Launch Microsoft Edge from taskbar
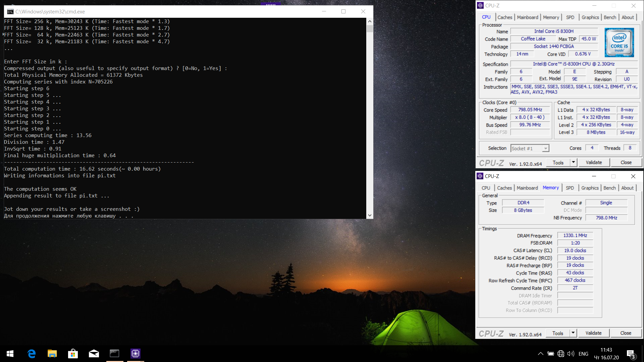The image size is (644, 362). 32,354
